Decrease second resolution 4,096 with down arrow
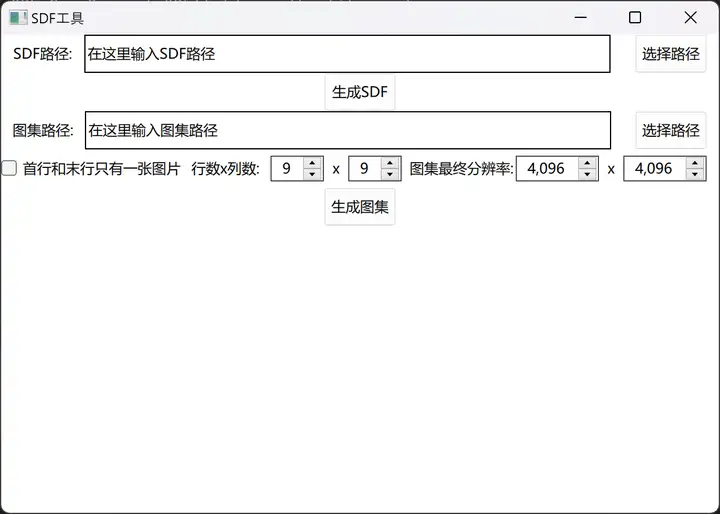Image resolution: width=720 pixels, height=514 pixels. point(695,174)
